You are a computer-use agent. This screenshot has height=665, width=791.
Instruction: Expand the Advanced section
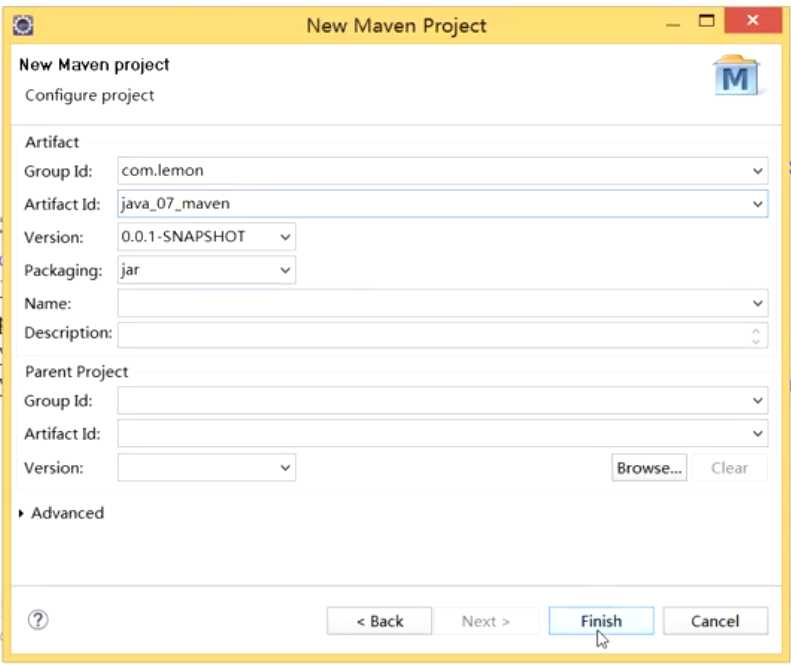pos(21,513)
